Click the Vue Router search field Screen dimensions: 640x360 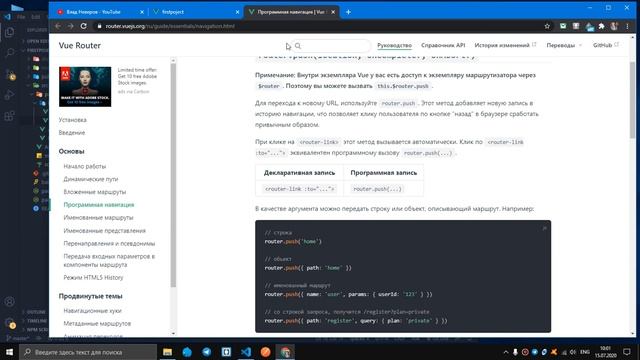(x=331, y=46)
